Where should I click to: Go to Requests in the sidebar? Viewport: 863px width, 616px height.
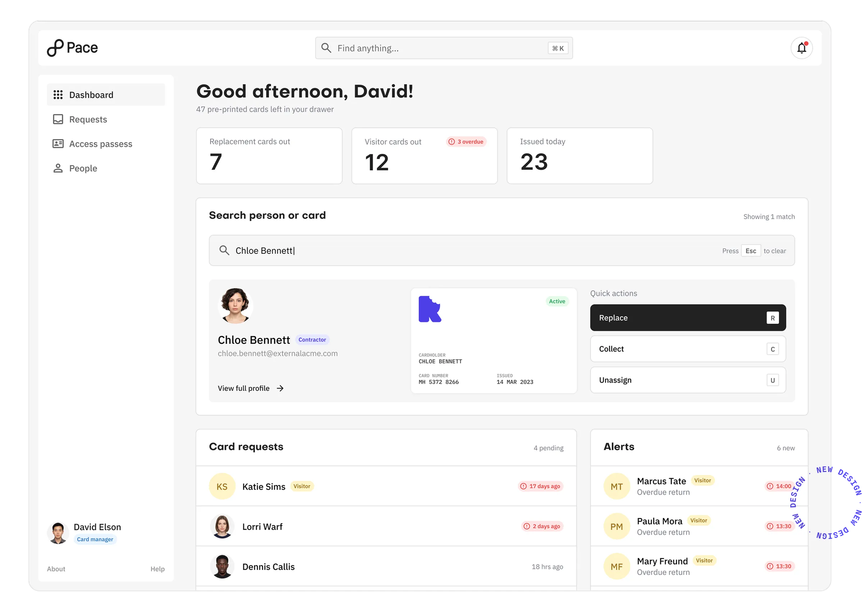click(x=106, y=119)
